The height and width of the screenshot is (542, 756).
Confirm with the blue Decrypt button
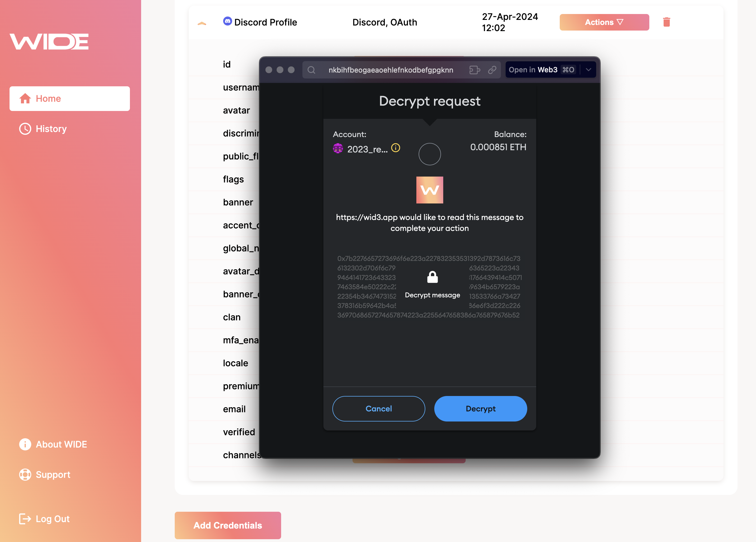pos(480,409)
